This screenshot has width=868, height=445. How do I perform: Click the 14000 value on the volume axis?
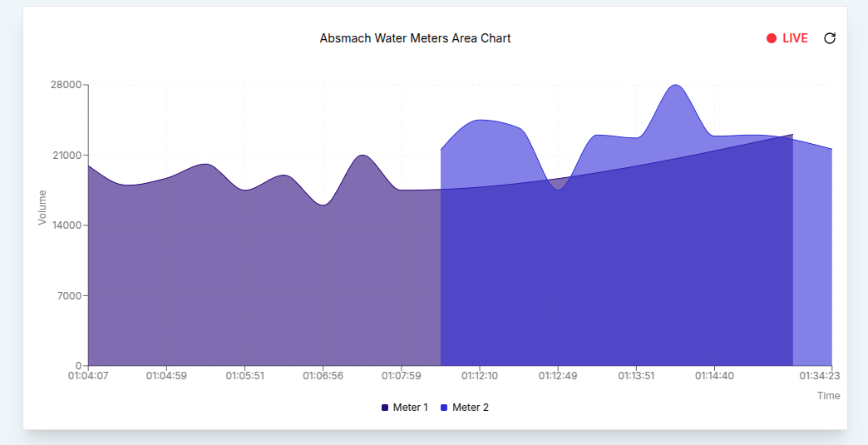pyautogui.click(x=67, y=225)
